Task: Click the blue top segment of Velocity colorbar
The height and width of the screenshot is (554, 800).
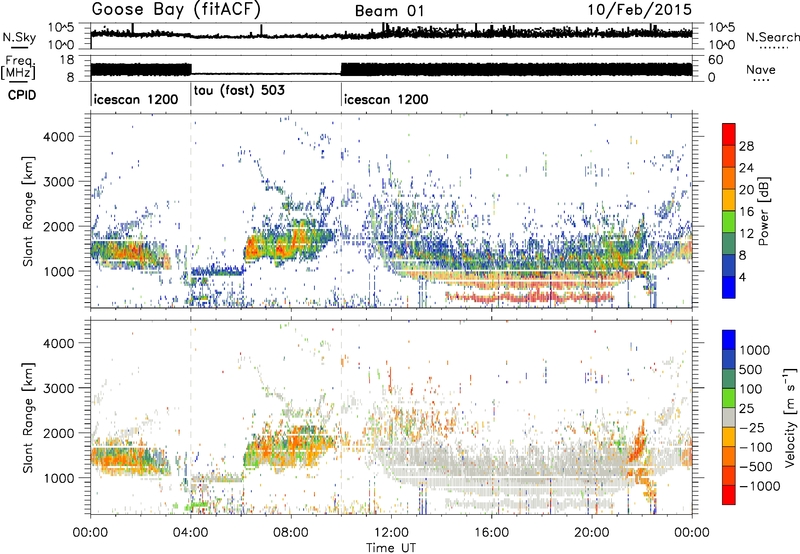Action: [x=729, y=340]
